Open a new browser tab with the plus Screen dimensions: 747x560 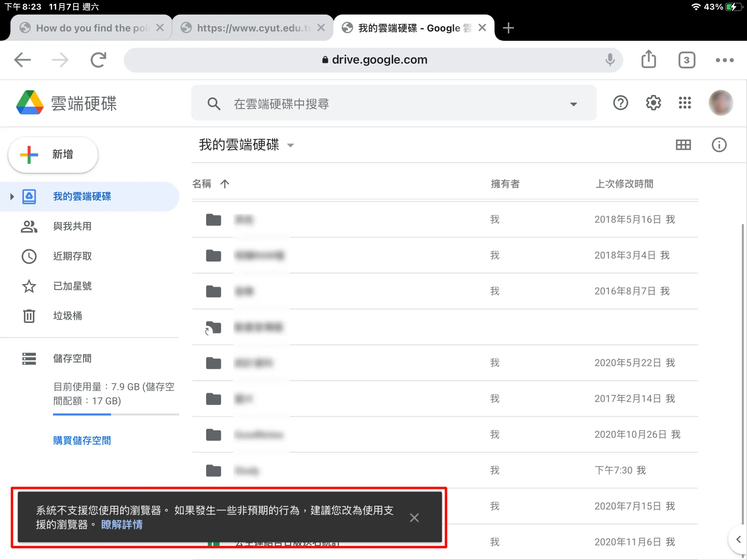tap(508, 28)
